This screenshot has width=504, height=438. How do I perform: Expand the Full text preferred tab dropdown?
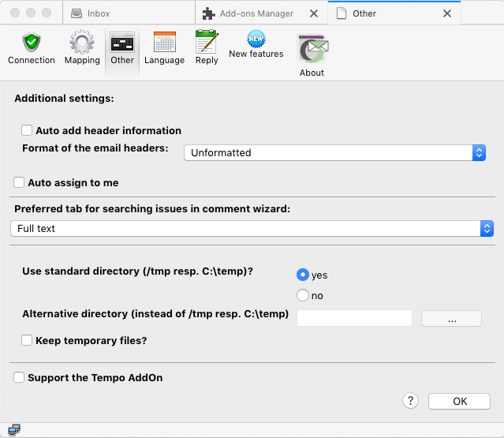252,229
